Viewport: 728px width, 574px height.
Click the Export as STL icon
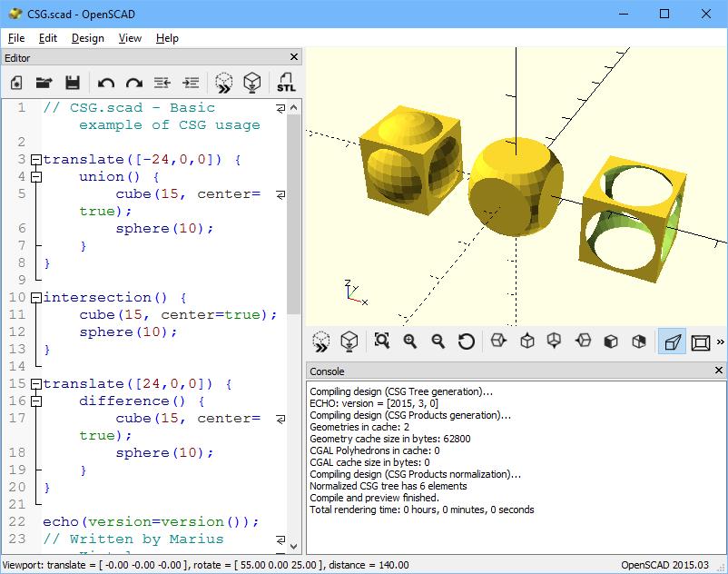[286, 83]
